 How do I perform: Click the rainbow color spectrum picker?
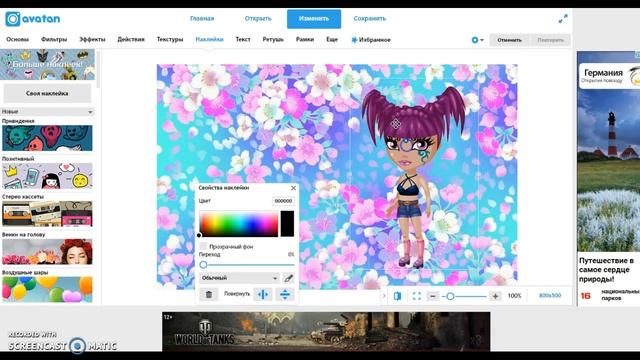point(239,224)
